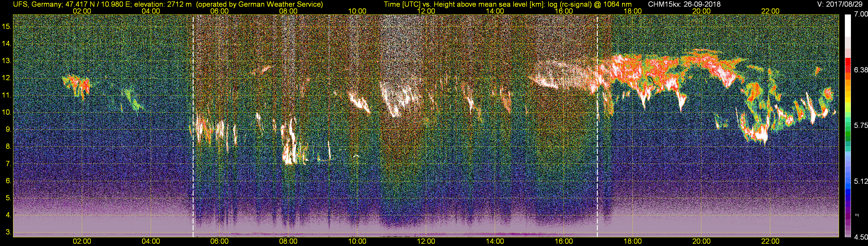Screen dimensions: 868x246
Task: Click the 10:00 label on bottom time axis
Action: (x=357, y=241)
